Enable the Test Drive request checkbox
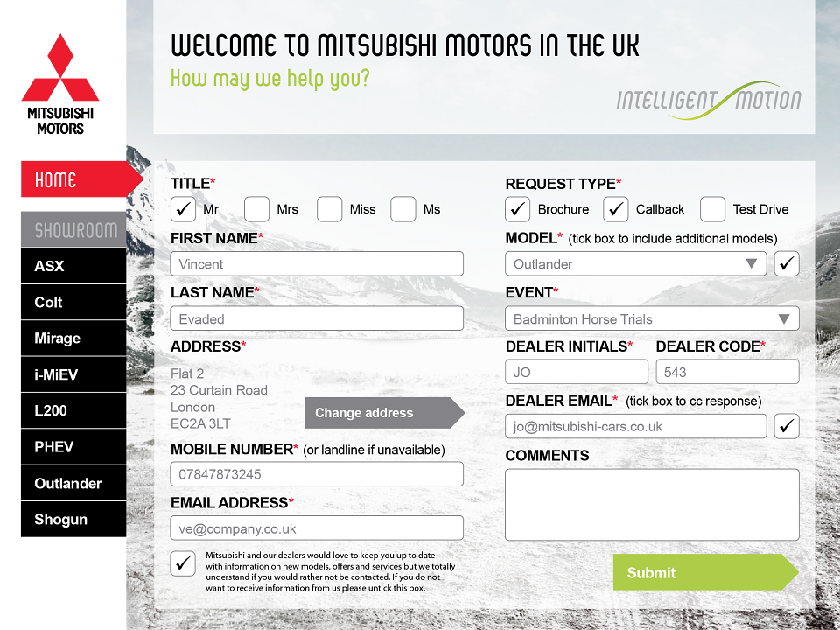 click(712, 209)
